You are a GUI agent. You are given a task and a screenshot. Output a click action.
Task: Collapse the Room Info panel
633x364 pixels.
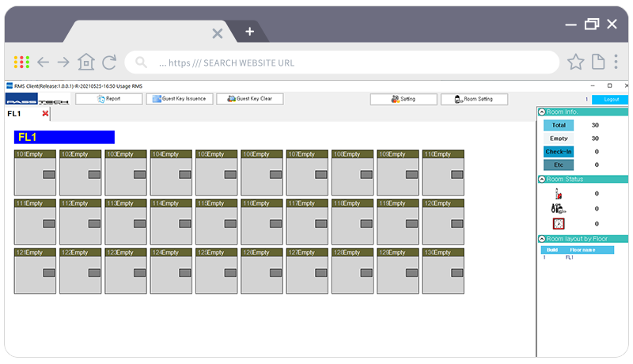pyautogui.click(x=542, y=112)
